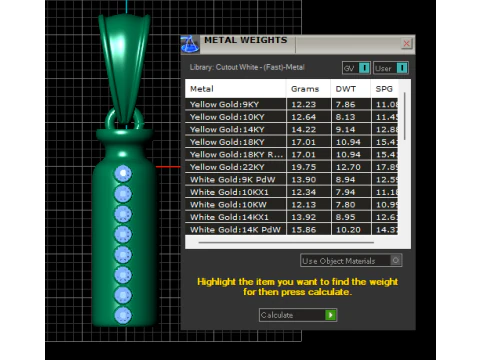Image resolution: width=480 pixels, height=360 pixels.
Task: Select the Yellow Gold:18KY row
Action: click(x=292, y=142)
